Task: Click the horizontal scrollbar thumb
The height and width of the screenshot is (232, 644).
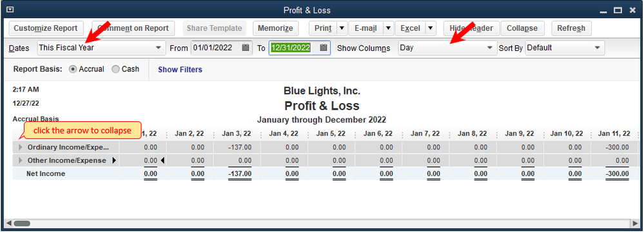Action: (x=21, y=224)
